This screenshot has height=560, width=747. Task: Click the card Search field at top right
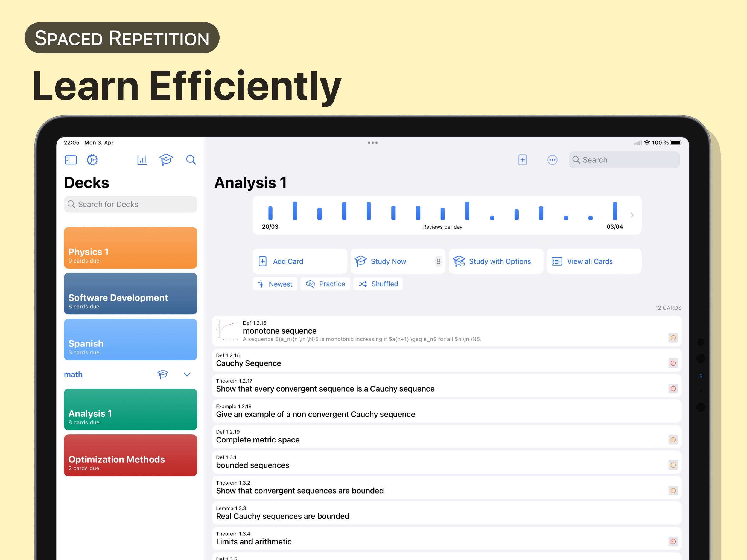tap(624, 160)
